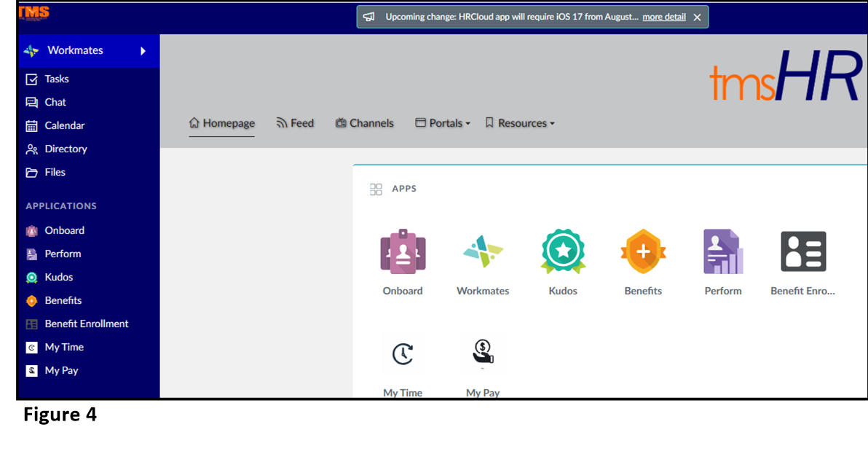
Task: Open the Benefits shield app tile
Action: [x=643, y=252]
